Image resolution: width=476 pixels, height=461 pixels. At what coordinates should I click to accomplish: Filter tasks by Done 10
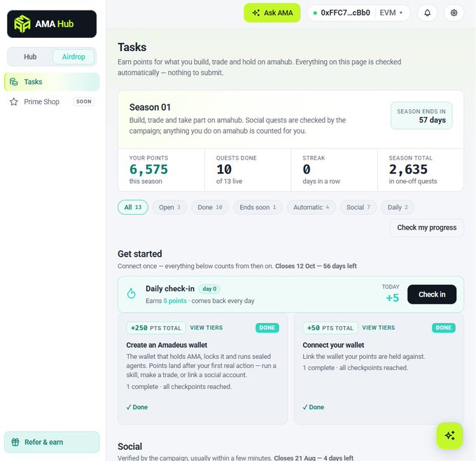210,207
